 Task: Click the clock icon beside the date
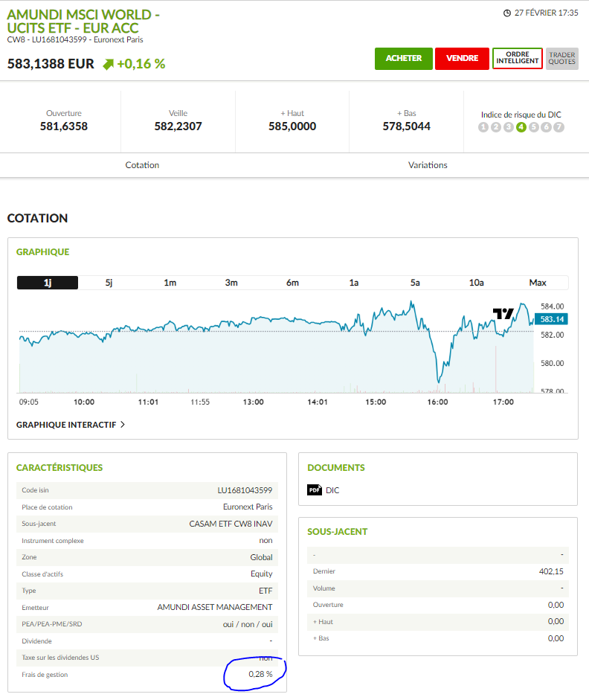[507, 13]
